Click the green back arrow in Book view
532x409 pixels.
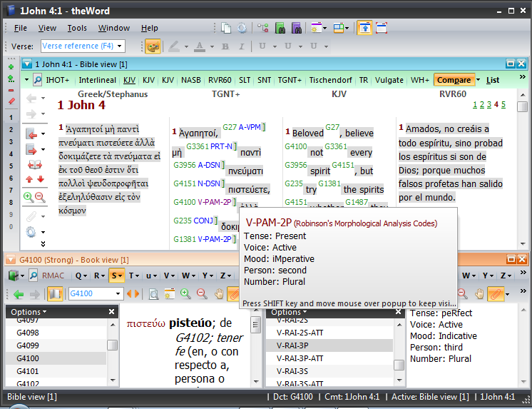click(x=19, y=294)
